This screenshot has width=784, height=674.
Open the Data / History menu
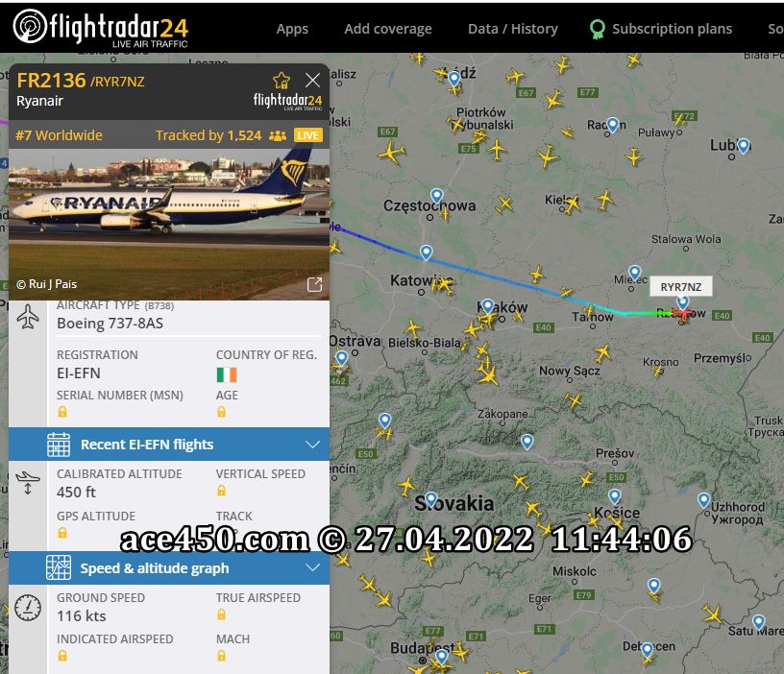point(512,29)
